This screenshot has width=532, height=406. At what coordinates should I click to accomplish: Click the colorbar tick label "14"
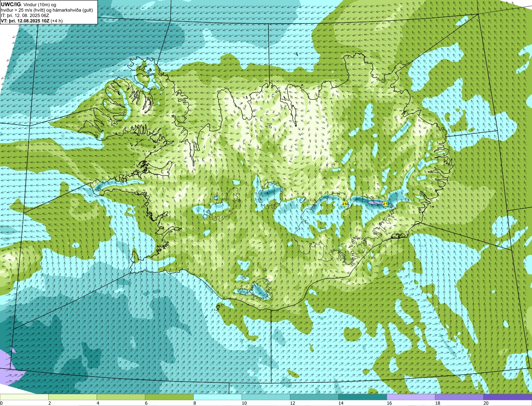[x=341, y=403]
